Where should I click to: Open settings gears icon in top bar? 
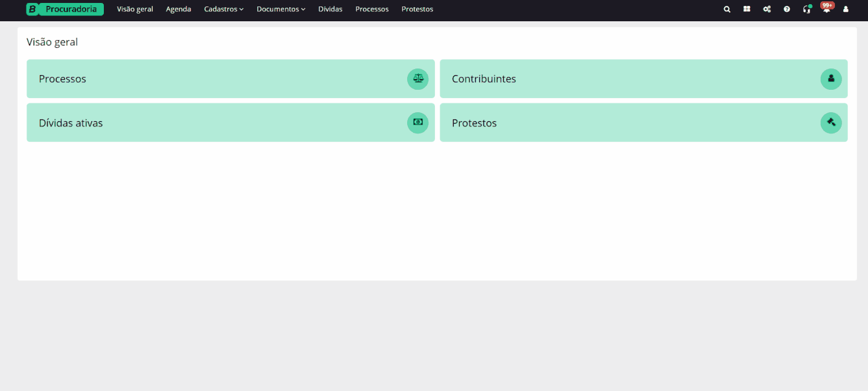point(767,9)
